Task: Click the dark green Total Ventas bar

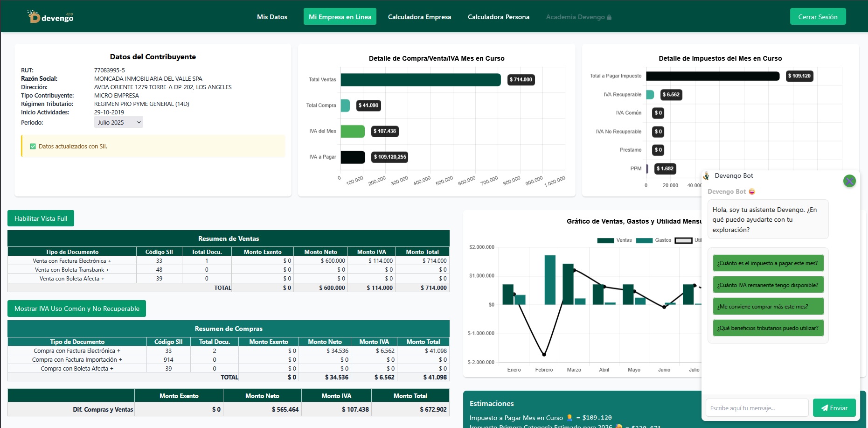Action: 420,80
